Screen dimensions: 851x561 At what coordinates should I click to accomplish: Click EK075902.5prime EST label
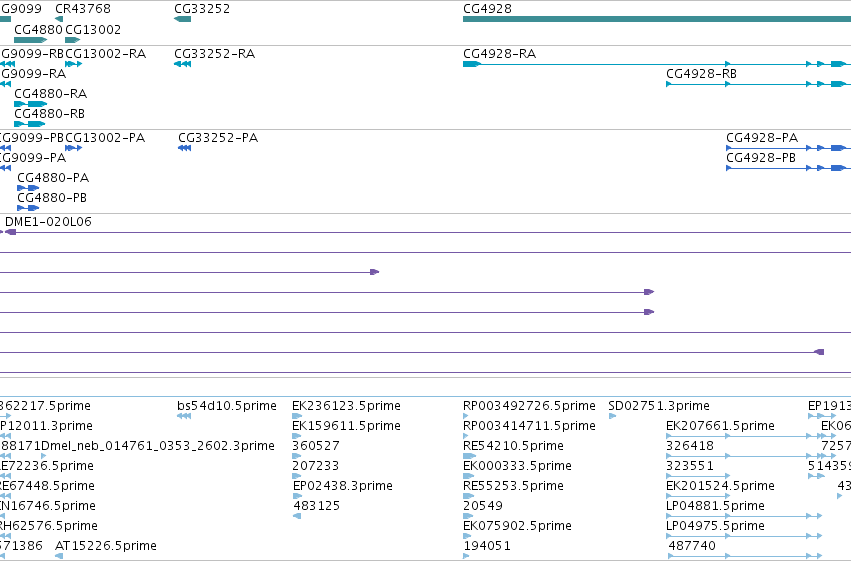tap(517, 526)
